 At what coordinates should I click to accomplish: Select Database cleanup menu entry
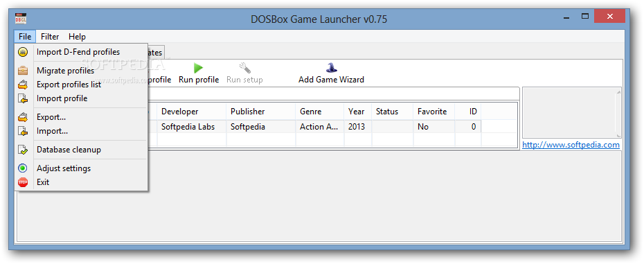pyautogui.click(x=81, y=150)
